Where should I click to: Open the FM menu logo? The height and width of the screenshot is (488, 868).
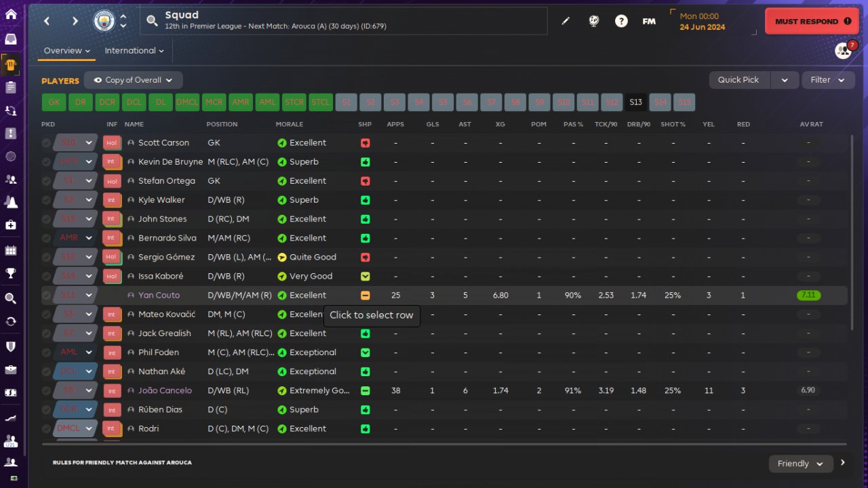[x=649, y=21]
